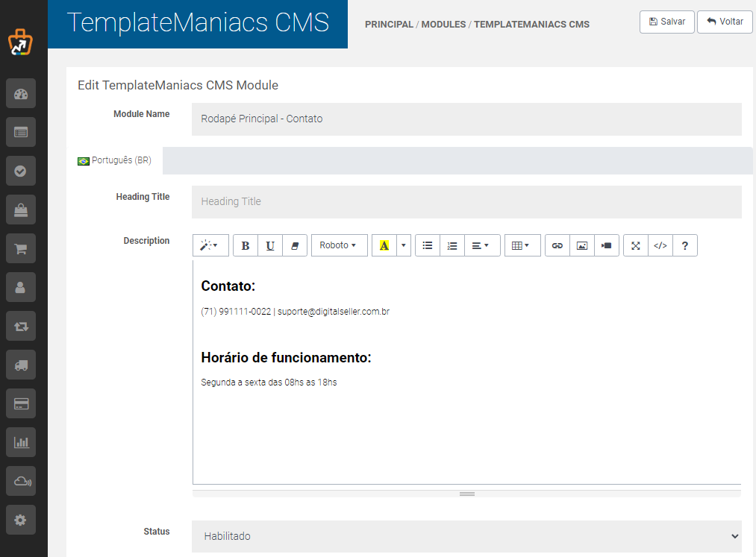Open the shopping cart sidebar icon
This screenshot has width=756, height=557.
[21, 248]
